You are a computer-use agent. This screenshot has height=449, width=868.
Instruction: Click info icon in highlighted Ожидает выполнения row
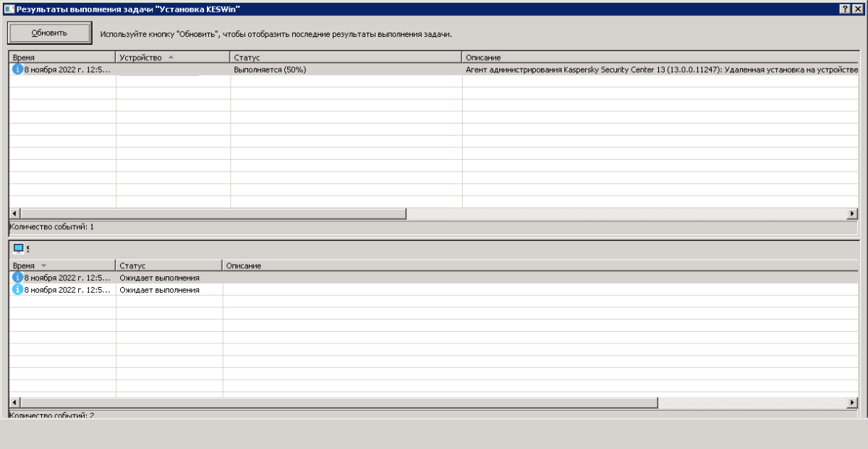tap(18, 278)
